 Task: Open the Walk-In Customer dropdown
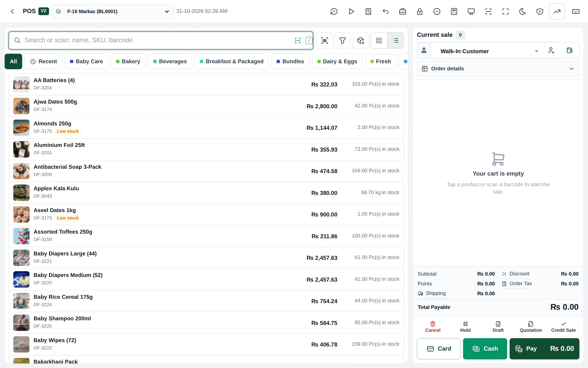click(x=487, y=51)
